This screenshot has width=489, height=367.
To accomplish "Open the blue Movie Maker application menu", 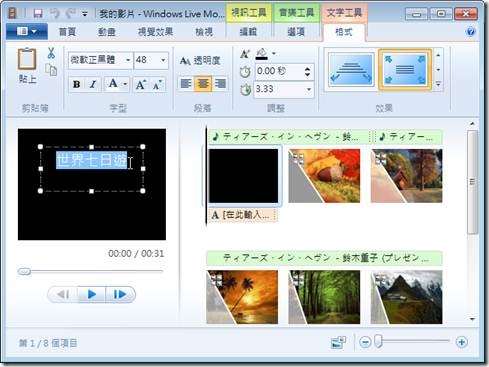I will pos(27,32).
